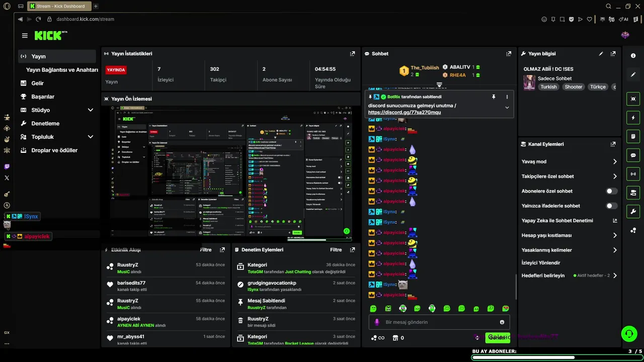The width and height of the screenshot is (644, 362).
Task: Open Hedefleri belirleyin goals chevron
Action: pyautogui.click(x=615, y=276)
